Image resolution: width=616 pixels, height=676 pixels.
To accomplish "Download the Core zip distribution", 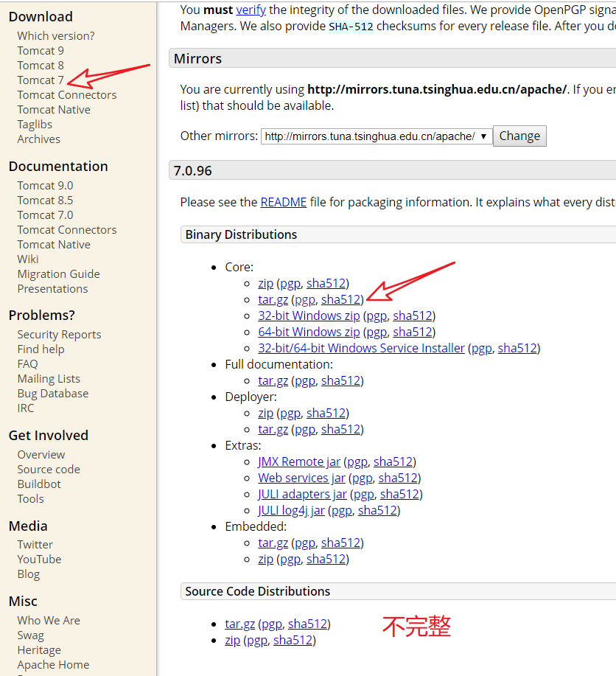I will [265, 284].
